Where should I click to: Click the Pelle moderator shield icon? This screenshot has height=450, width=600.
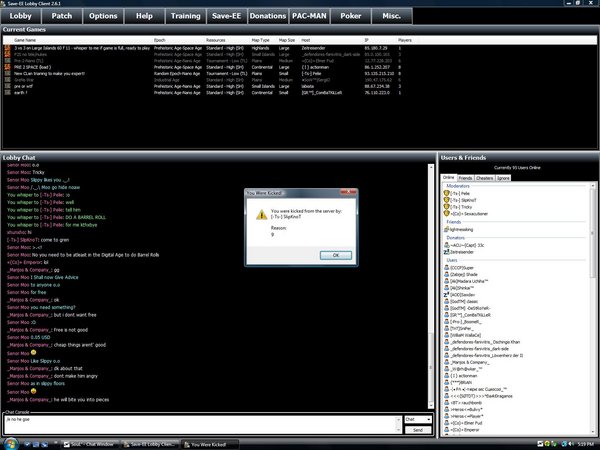click(x=446, y=192)
